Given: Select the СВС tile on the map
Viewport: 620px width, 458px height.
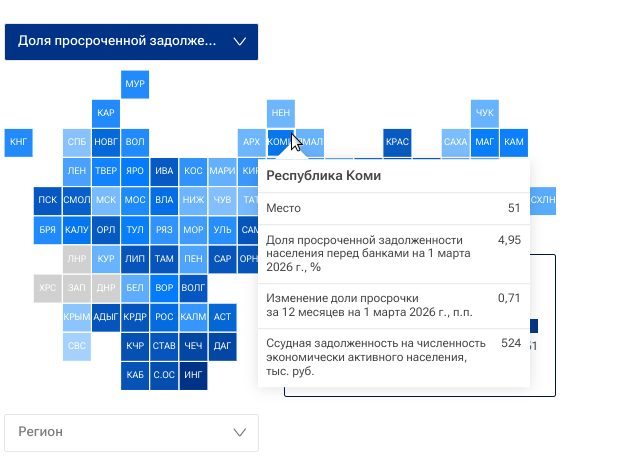Looking at the screenshot, I should 77,346.
